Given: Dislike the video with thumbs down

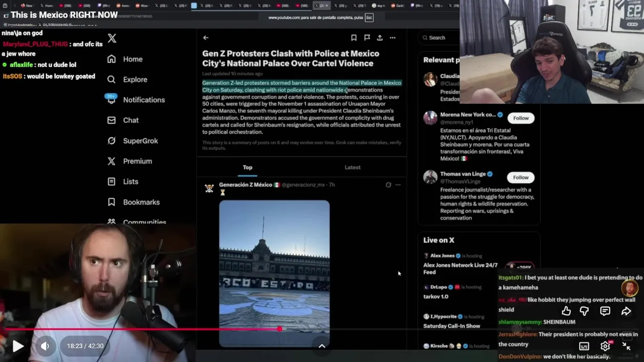Looking at the screenshot, I should 584,311.
